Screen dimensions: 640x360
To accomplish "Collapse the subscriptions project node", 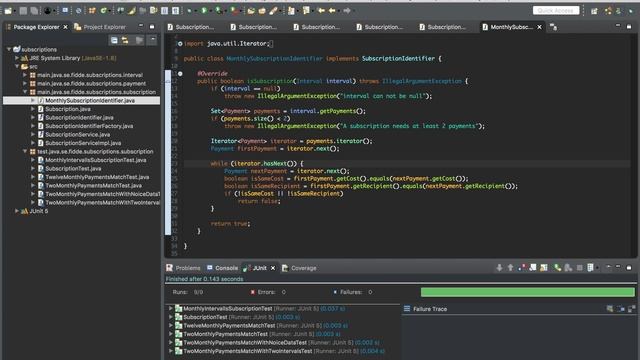I will [x=9, y=49].
